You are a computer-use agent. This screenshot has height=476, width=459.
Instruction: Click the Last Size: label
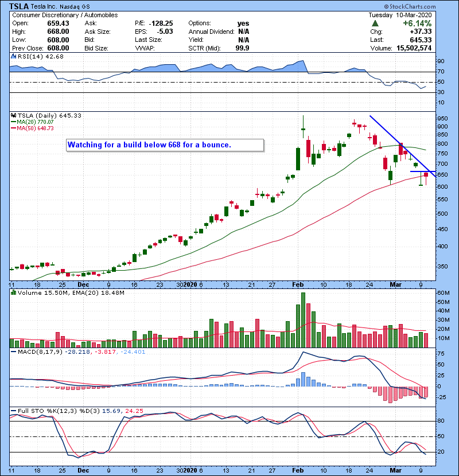click(x=149, y=40)
